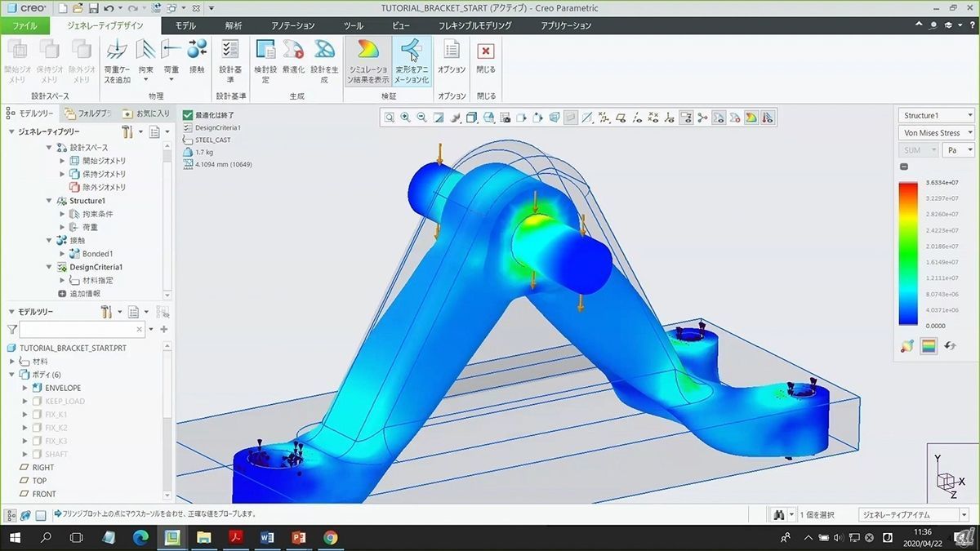Toggle the 最適化は終了 checkbox
The width and height of the screenshot is (980, 551).
[x=188, y=115]
